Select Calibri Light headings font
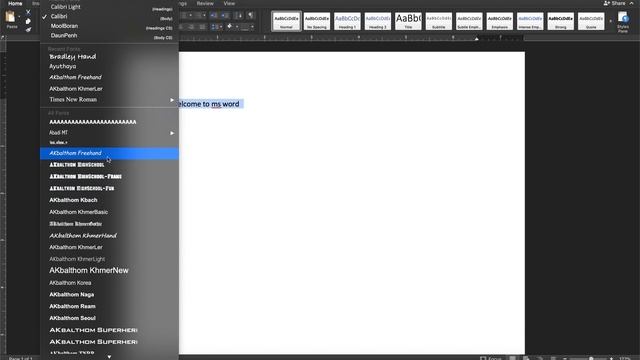640x360 pixels. [109, 7]
